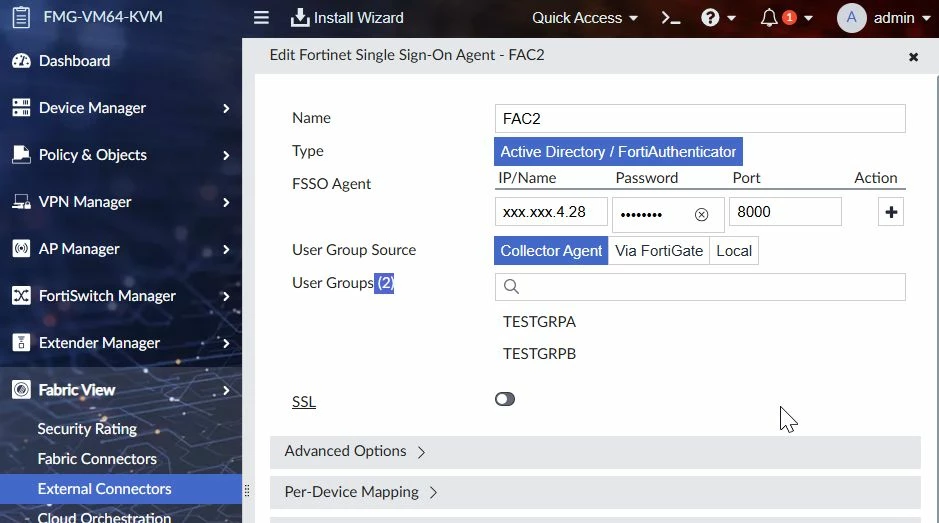Click the user groups search icon
The image size is (939, 523).
[511, 286]
